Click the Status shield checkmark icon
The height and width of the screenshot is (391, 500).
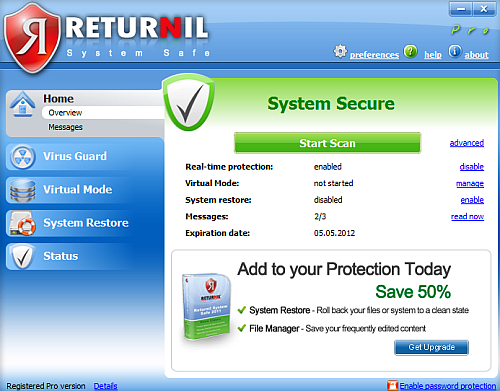pyautogui.click(x=22, y=256)
